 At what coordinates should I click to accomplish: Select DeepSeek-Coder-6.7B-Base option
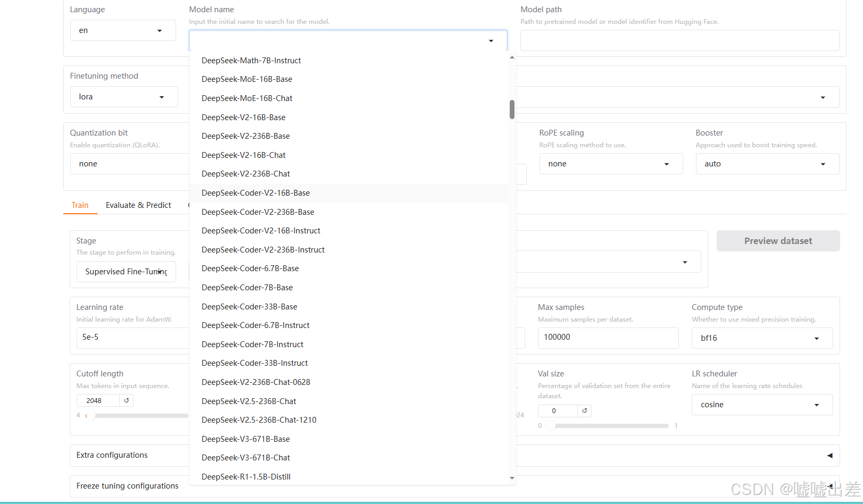[348, 268]
